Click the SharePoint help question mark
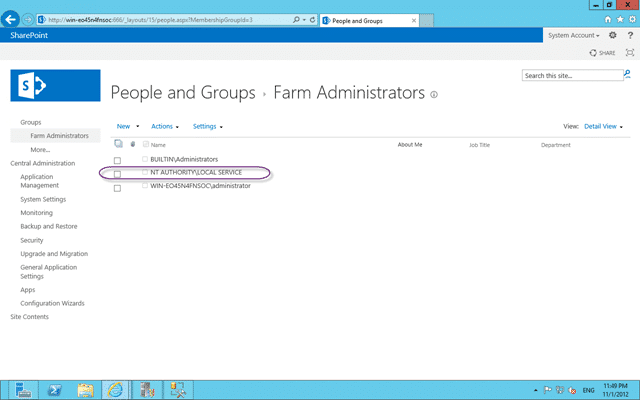 click(x=630, y=35)
